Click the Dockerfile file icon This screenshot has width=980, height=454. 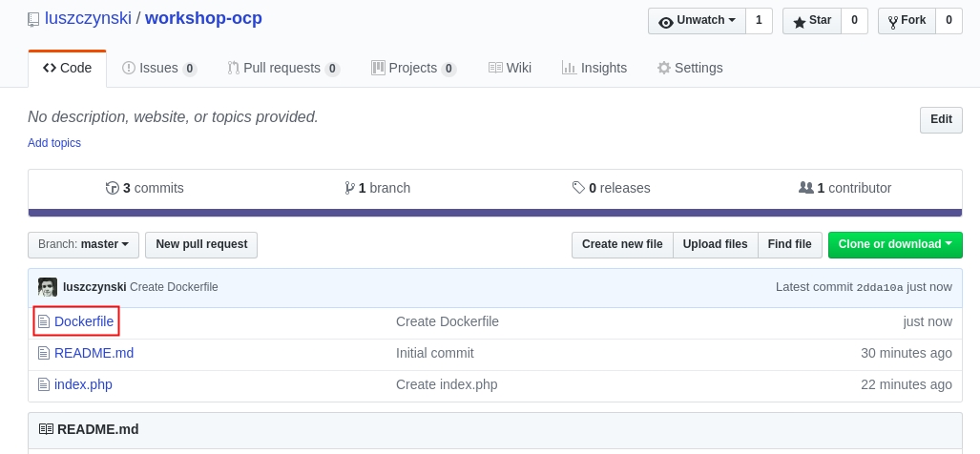tap(43, 322)
